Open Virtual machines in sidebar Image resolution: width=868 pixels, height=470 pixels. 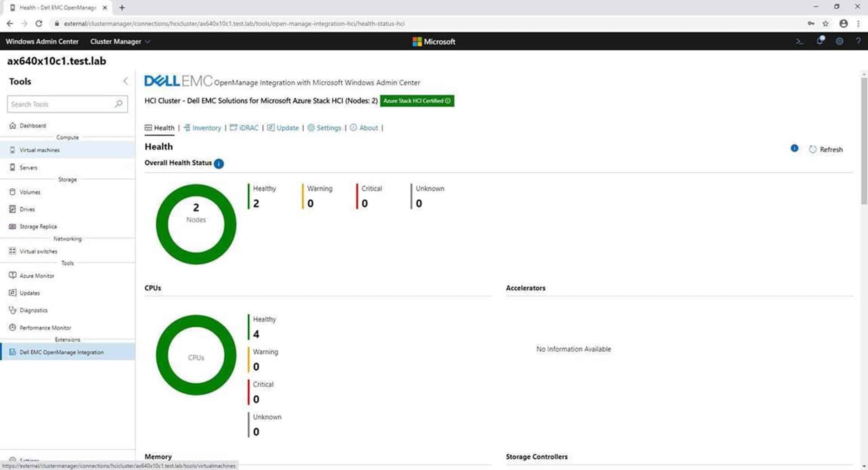tap(68, 150)
